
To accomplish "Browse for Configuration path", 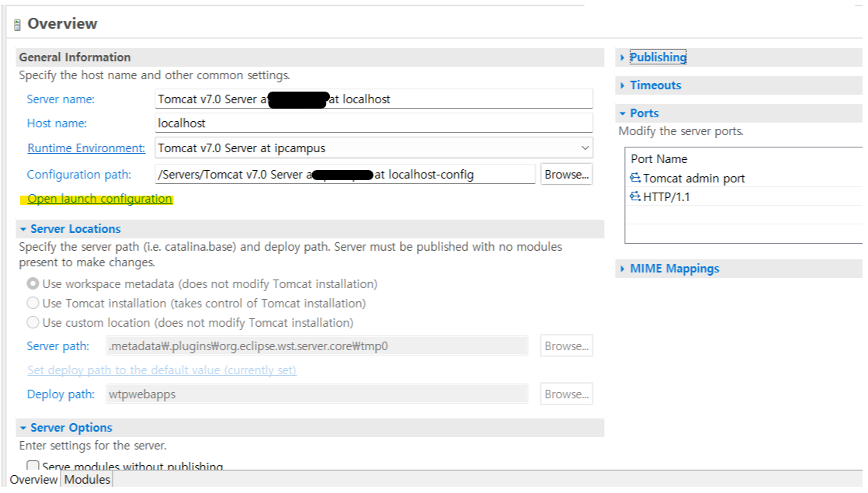I will tap(566, 174).
